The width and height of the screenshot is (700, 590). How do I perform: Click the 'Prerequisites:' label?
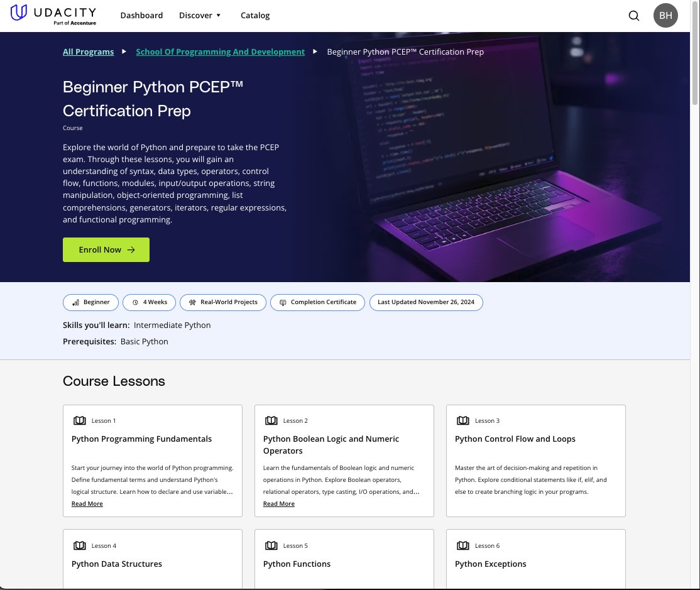pyautogui.click(x=90, y=341)
